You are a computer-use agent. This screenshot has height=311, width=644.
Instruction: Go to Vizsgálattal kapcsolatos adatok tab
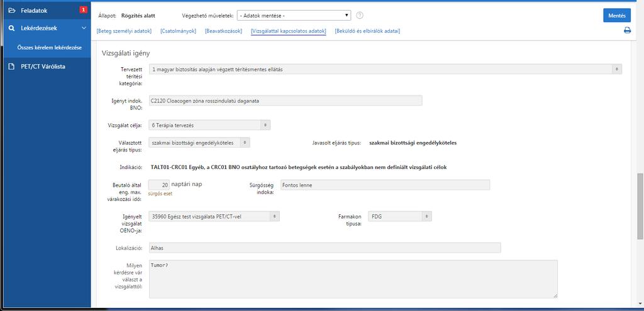pyautogui.click(x=288, y=31)
